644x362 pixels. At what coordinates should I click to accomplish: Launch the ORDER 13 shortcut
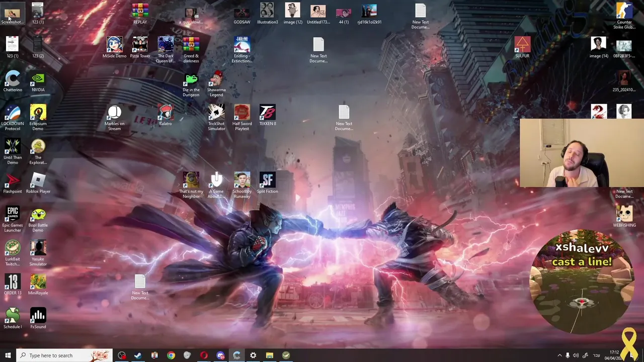pyautogui.click(x=13, y=285)
